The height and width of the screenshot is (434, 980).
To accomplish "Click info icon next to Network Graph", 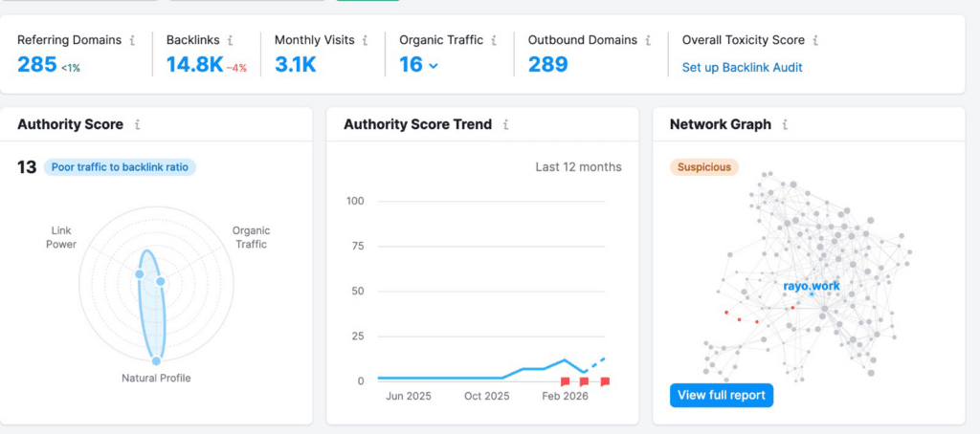I will pyautogui.click(x=784, y=124).
